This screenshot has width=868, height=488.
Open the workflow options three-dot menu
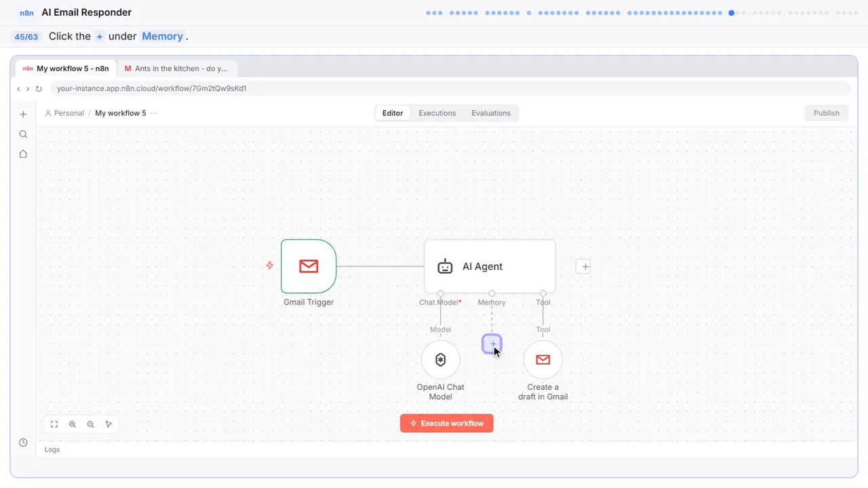154,113
